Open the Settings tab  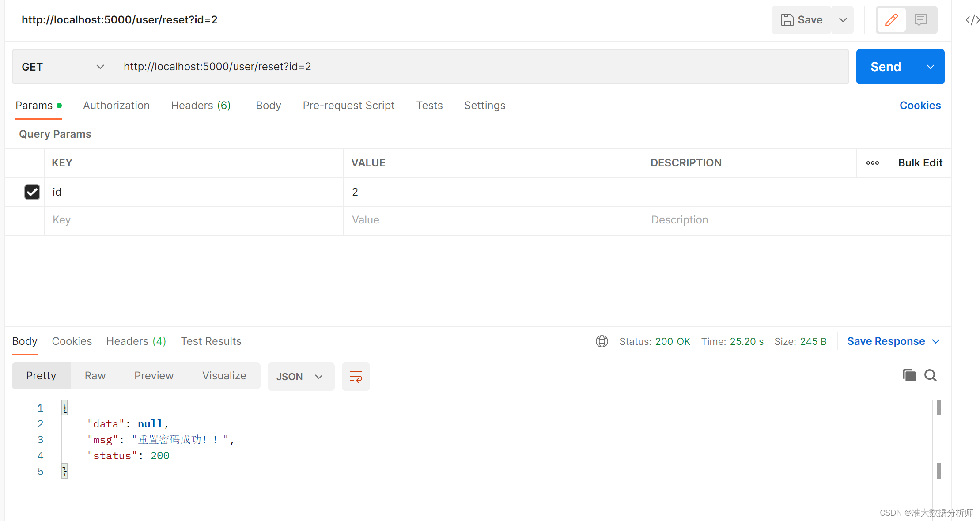click(x=484, y=106)
